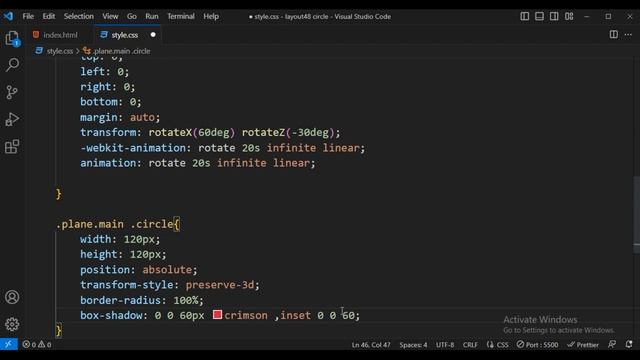This screenshot has height=360, width=640.
Task: Open errors and warnings problems indicator
Action: click(x=37, y=344)
